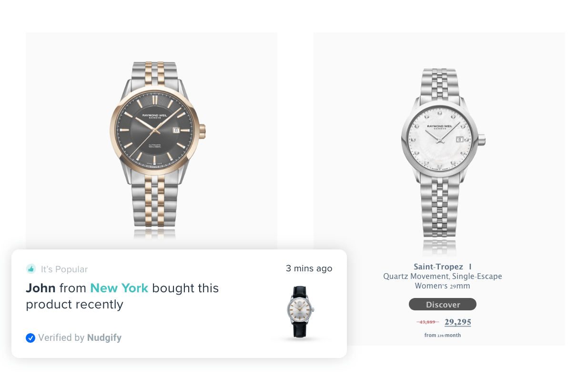Click the 3 mins ago timestamp

pos(309,268)
